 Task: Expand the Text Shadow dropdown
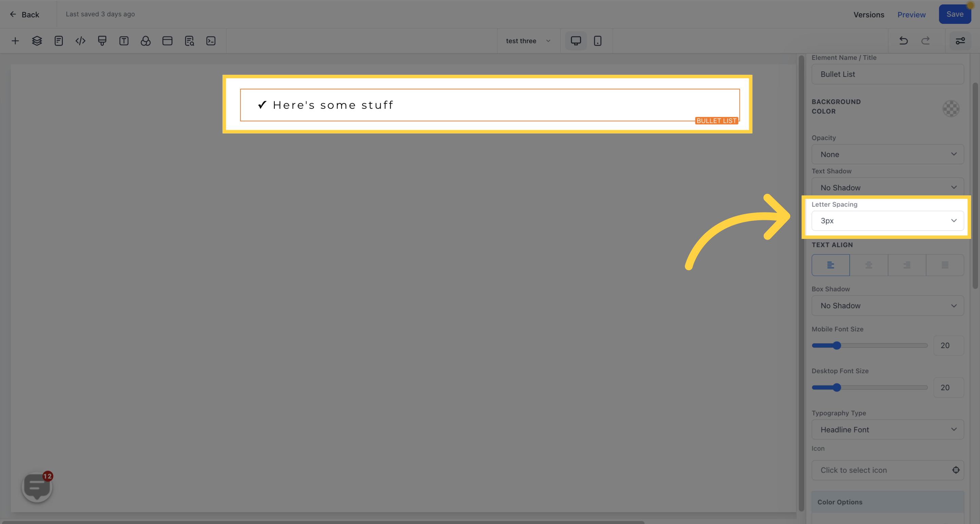point(888,187)
